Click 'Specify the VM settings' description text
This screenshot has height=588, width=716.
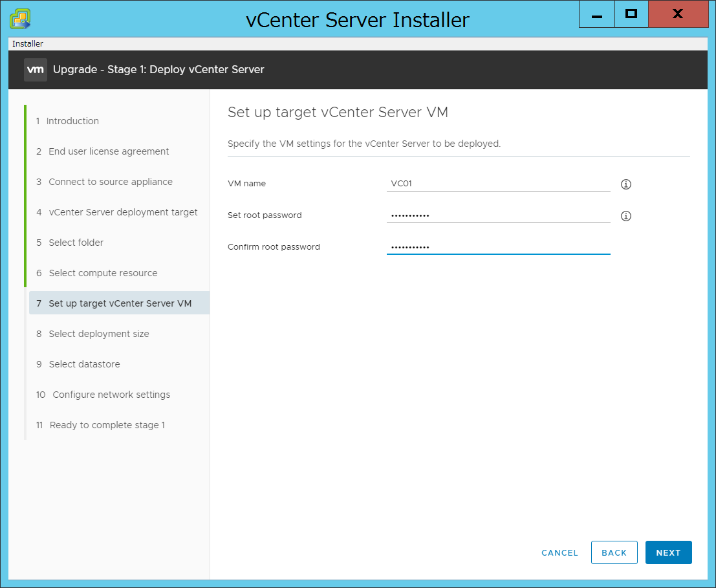364,144
